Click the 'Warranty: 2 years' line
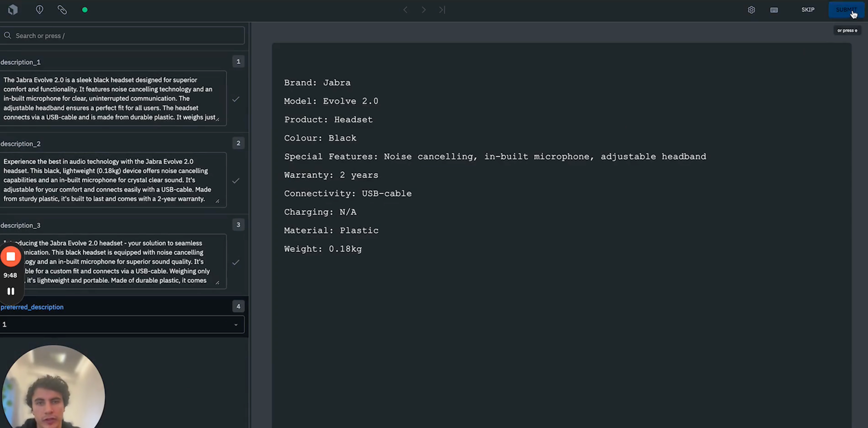 [331, 175]
